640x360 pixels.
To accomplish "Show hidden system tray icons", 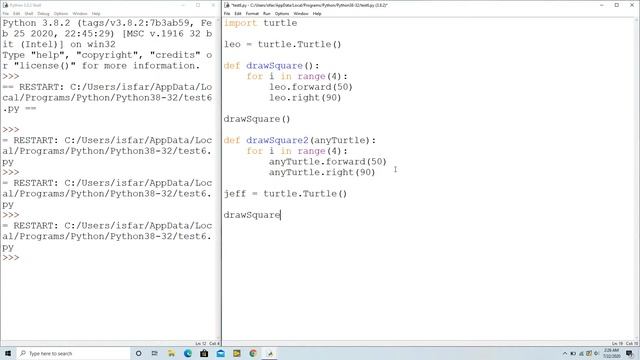I will pos(565,353).
